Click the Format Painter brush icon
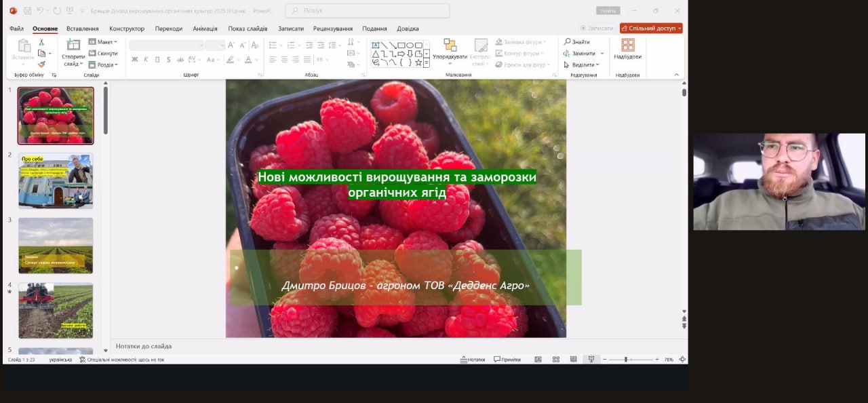The image size is (868, 403). [41, 64]
